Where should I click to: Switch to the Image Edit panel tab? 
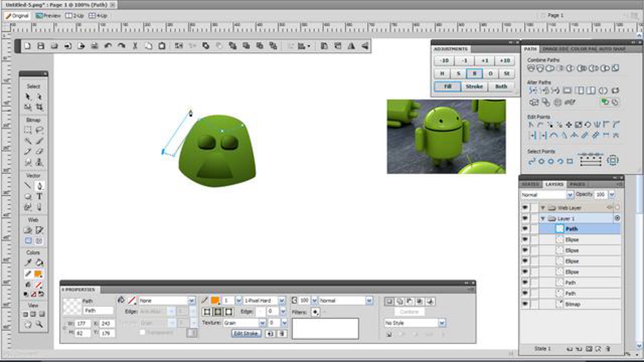[555, 49]
